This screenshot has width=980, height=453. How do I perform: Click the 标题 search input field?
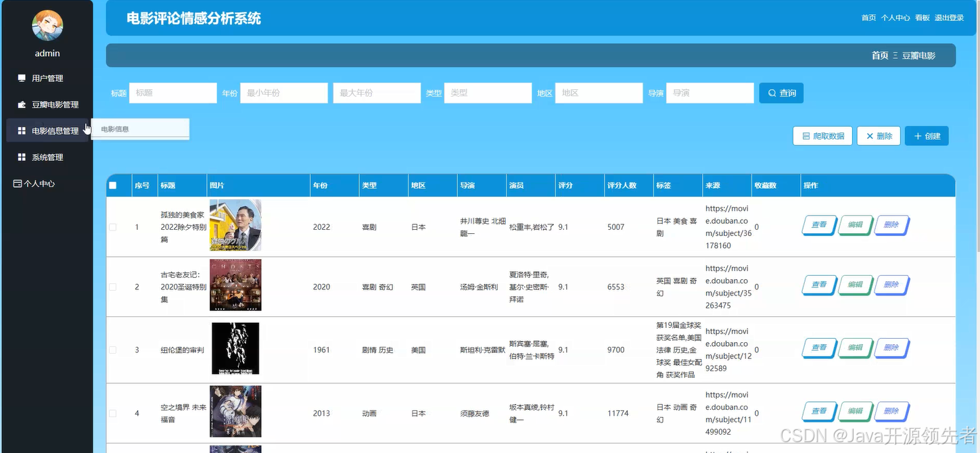coord(173,93)
